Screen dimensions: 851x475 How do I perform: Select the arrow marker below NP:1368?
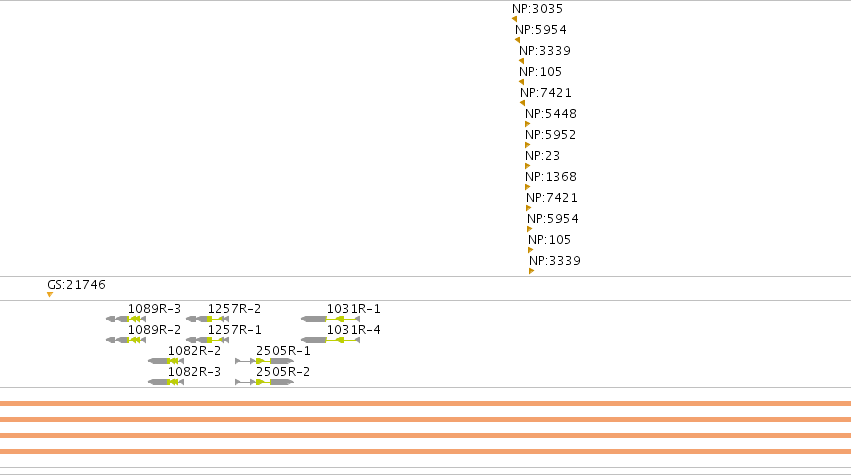click(528, 187)
